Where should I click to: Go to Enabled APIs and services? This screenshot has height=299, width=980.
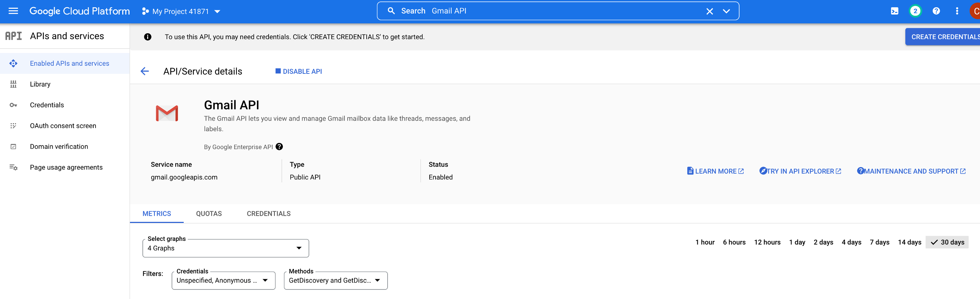[65, 64]
